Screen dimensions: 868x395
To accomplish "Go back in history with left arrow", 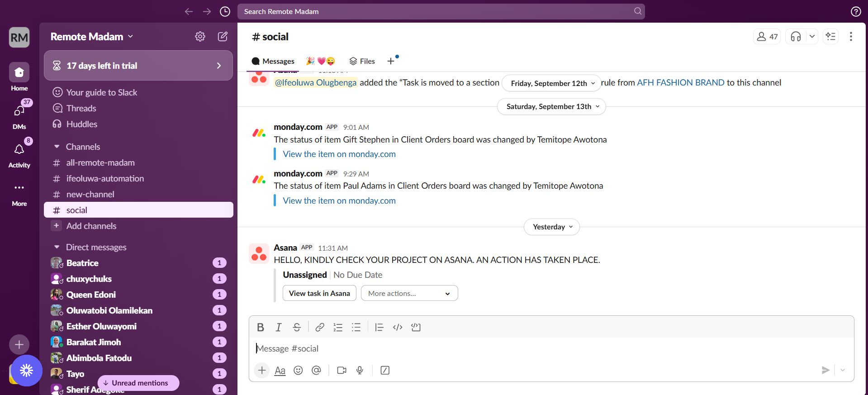I will click(189, 11).
